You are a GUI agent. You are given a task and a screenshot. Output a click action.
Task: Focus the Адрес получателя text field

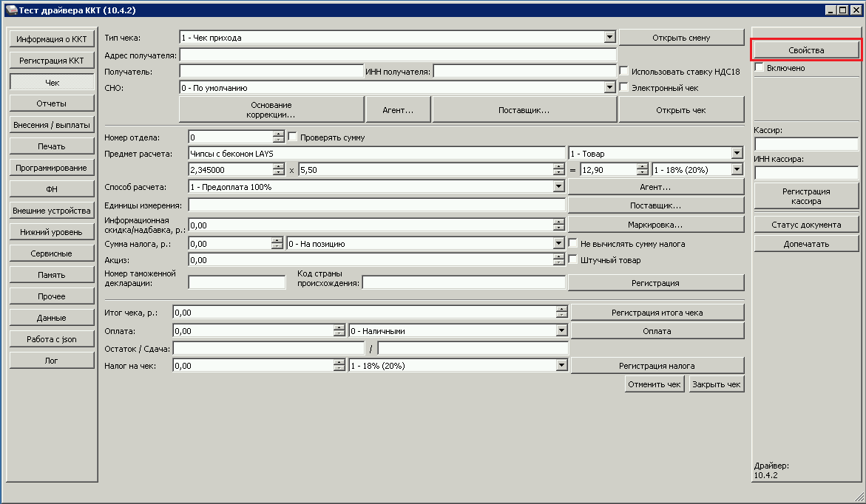tap(397, 55)
